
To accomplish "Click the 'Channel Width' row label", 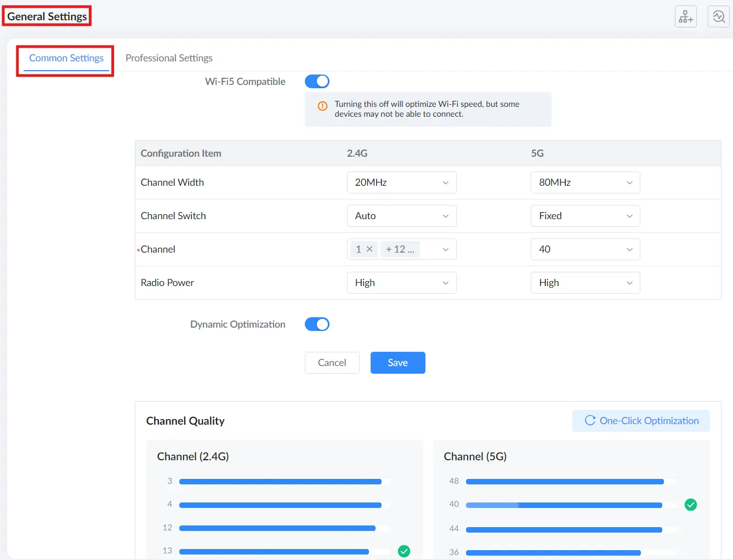I will click(x=172, y=182).
